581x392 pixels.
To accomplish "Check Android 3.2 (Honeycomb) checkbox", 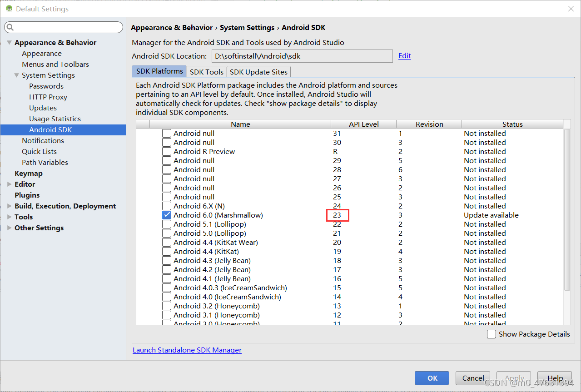I will tap(167, 306).
